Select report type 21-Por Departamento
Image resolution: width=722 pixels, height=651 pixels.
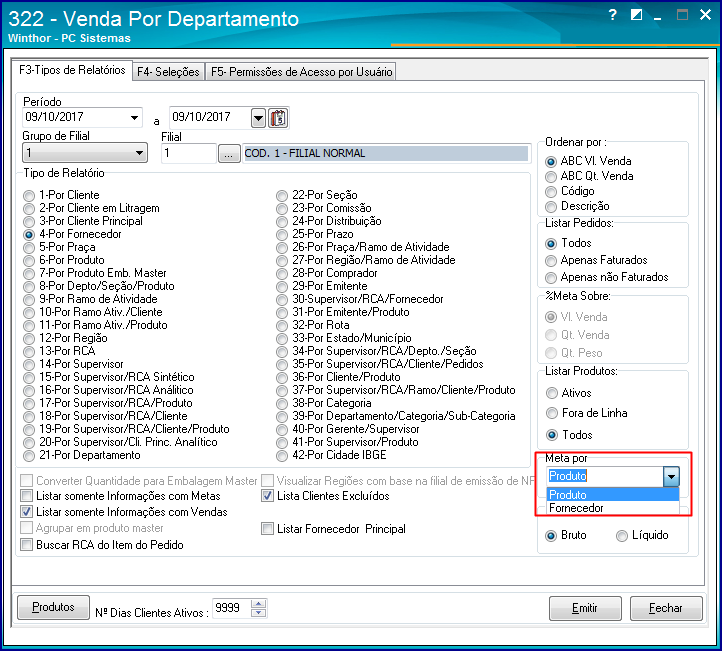82,455
